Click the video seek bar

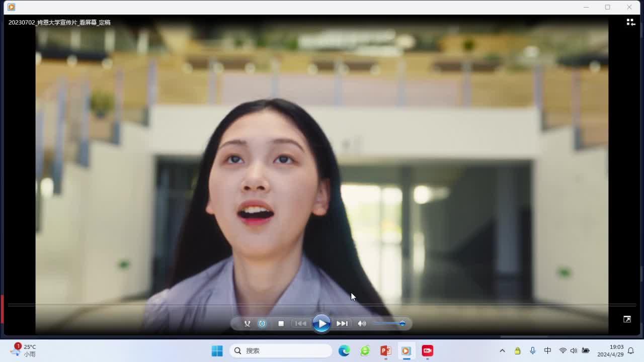(322, 305)
